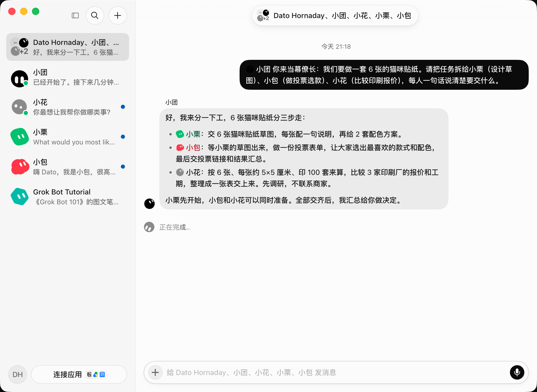Open the Grok Bot Tutorial conversation
The height and width of the screenshot is (392, 537).
[68, 197]
